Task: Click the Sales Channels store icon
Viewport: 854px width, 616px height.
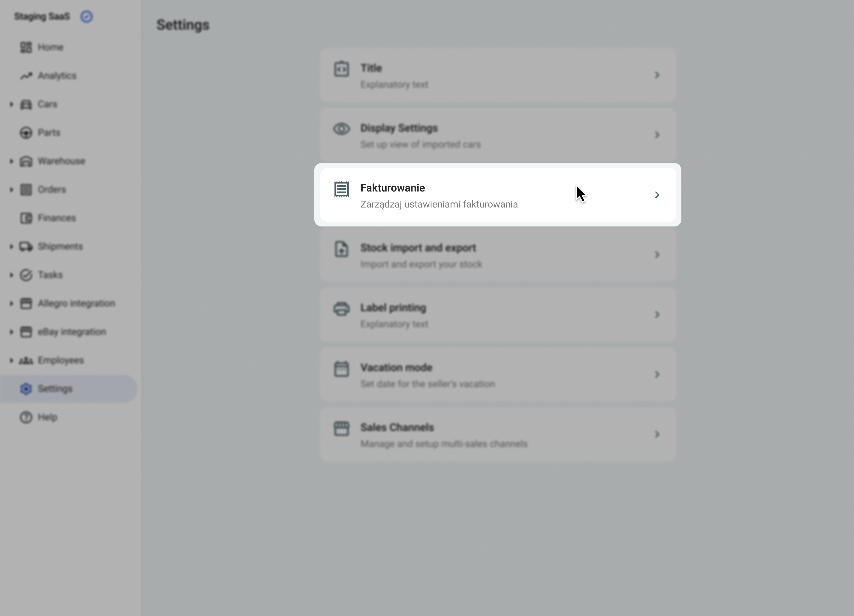Action: coord(341,428)
